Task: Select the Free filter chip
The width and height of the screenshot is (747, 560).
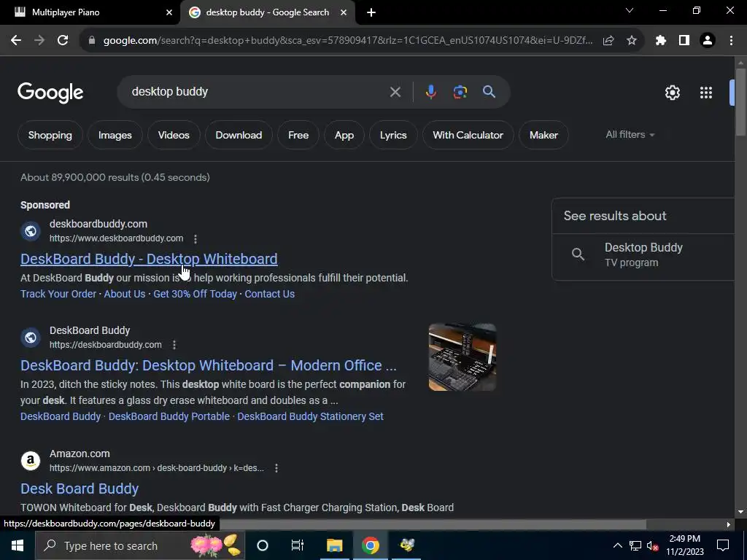Action: pyautogui.click(x=298, y=135)
